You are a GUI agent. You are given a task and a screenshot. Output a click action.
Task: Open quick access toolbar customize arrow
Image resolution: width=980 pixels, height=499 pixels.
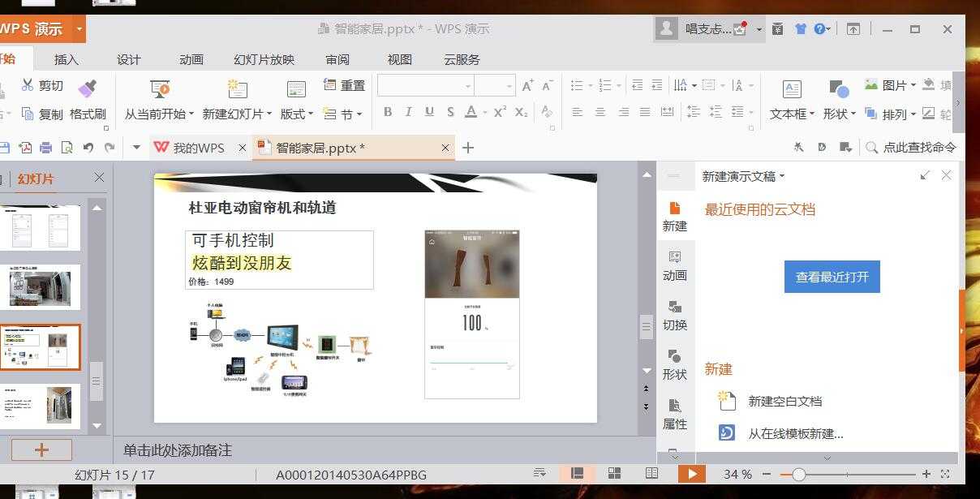click(136, 148)
